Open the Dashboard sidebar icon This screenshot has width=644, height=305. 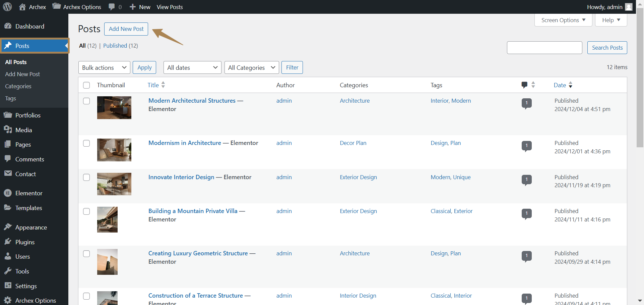[x=8, y=26]
